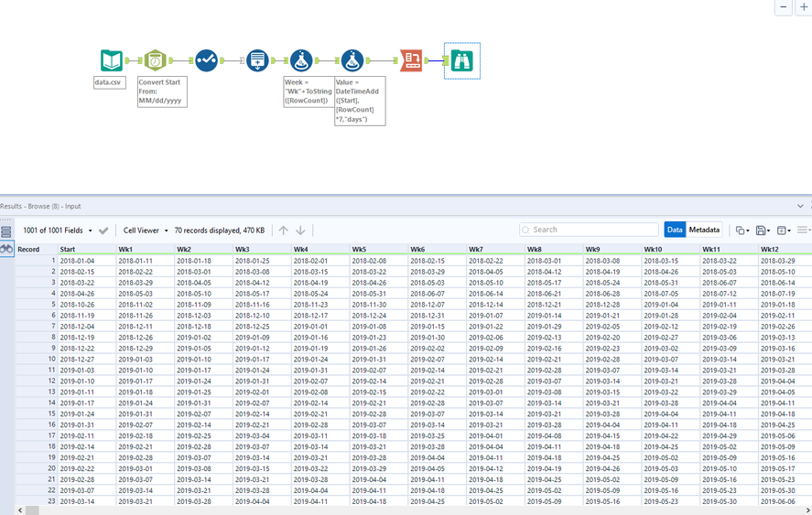The image size is (812, 515).
Task: Go to previous record with up arrow
Action: click(284, 231)
